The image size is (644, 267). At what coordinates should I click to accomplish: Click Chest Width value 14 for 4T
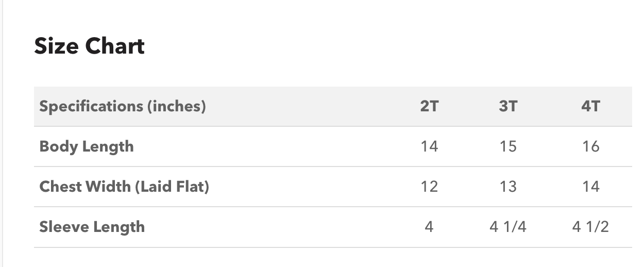pos(590,187)
